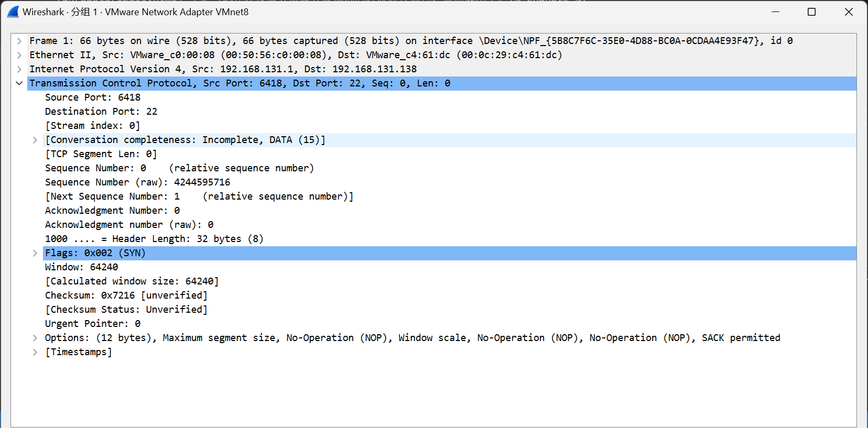
Task: Maximize the Wireshark packet window
Action: (x=811, y=12)
